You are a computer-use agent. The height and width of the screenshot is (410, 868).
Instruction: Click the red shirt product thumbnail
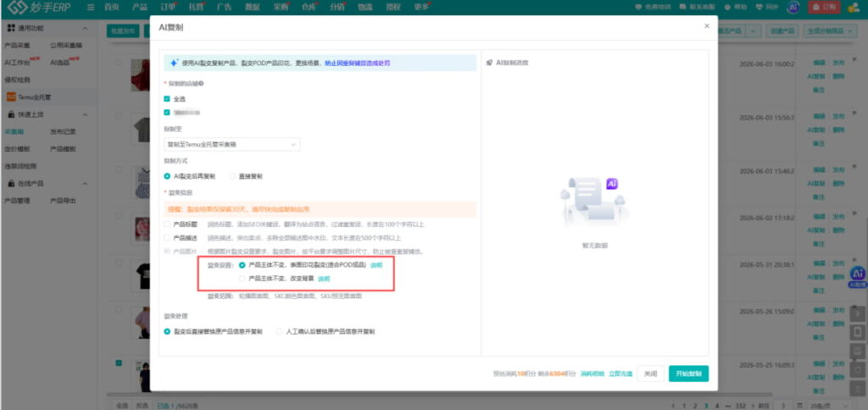tap(140, 75)
